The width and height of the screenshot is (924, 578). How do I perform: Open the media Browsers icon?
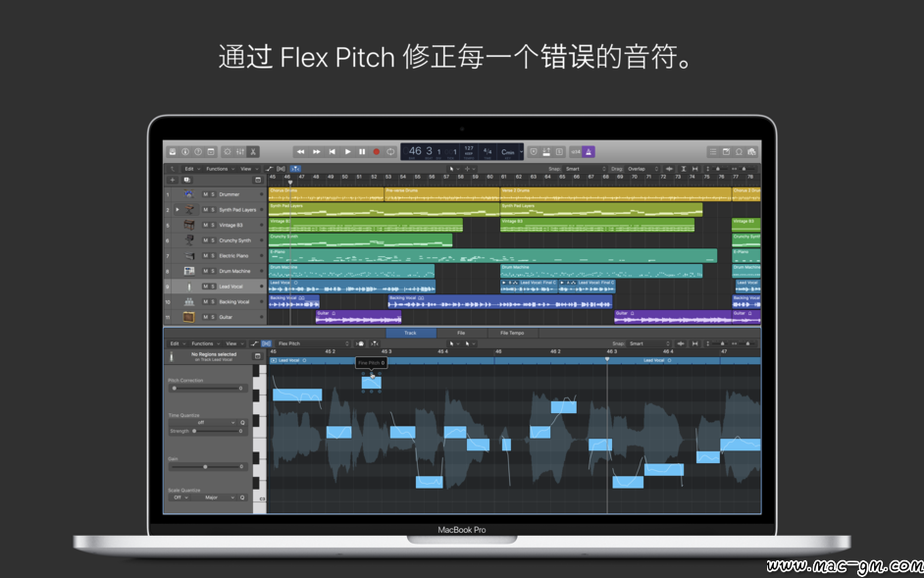(x=751, y=151)
